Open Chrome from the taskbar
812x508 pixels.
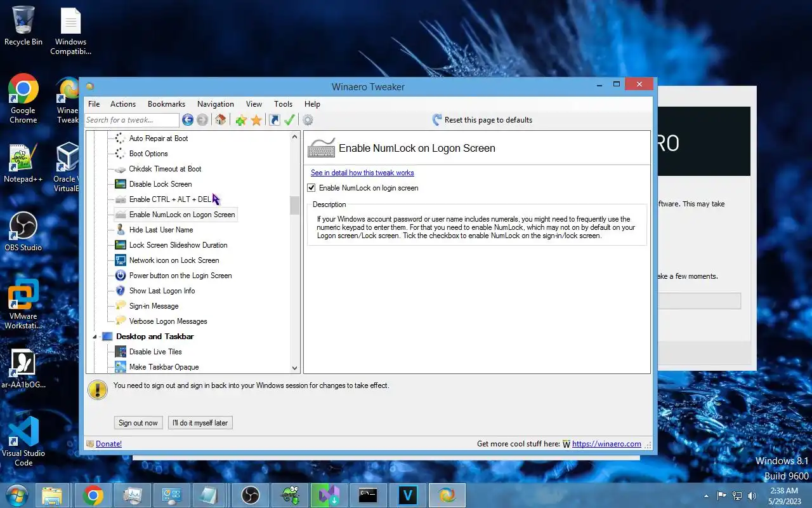[x=93, y=495]
